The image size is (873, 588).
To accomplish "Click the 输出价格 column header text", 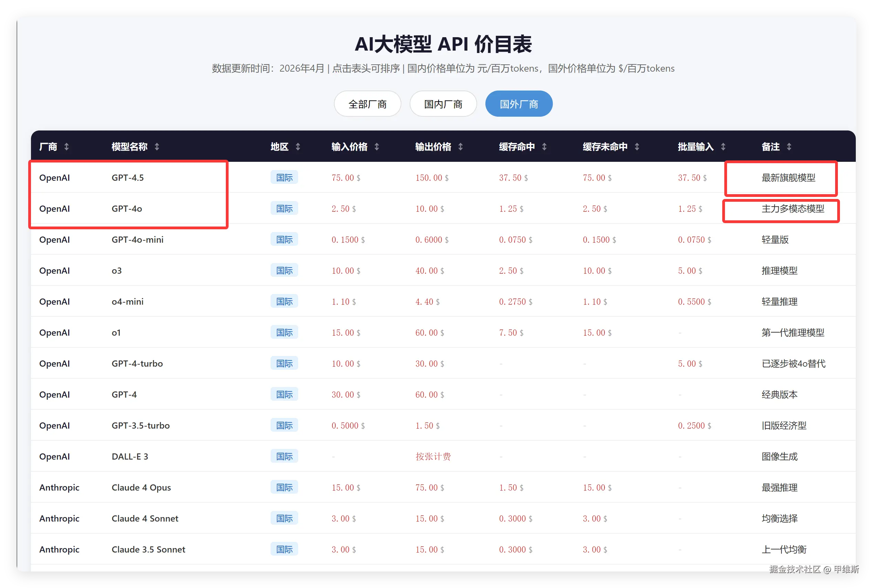I will [x=433, y=147].
